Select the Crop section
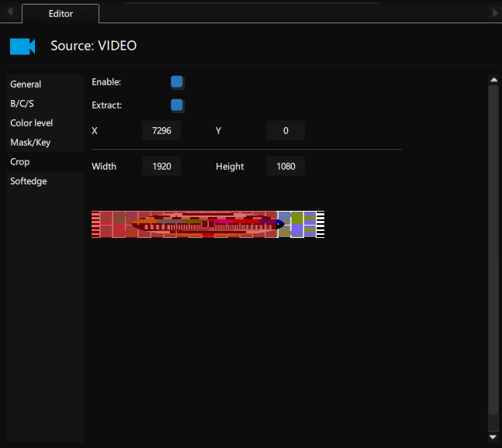The image size is (502, 448). (x=45, y=162)
